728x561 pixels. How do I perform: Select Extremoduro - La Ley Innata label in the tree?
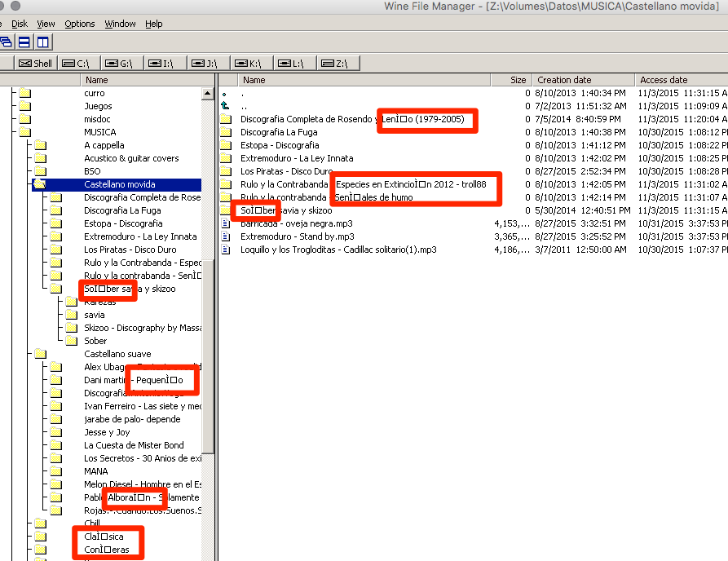click(x=140, y=236)
